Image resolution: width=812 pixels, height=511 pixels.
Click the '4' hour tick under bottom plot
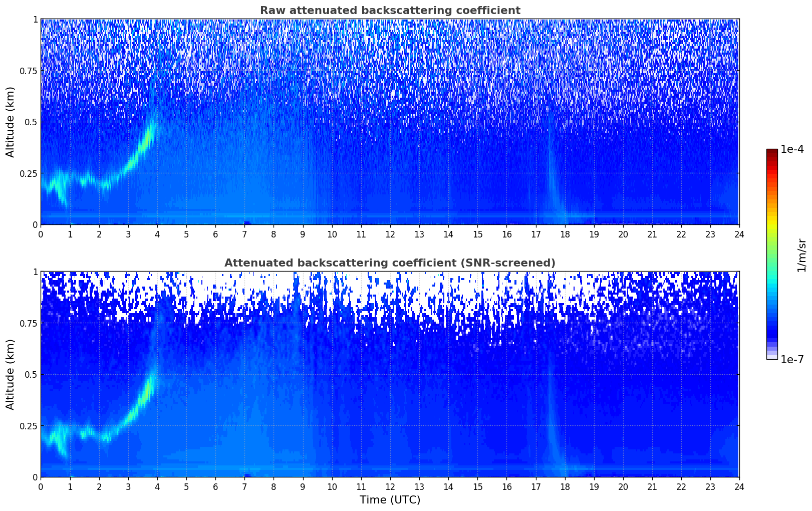tap(157, 486)
